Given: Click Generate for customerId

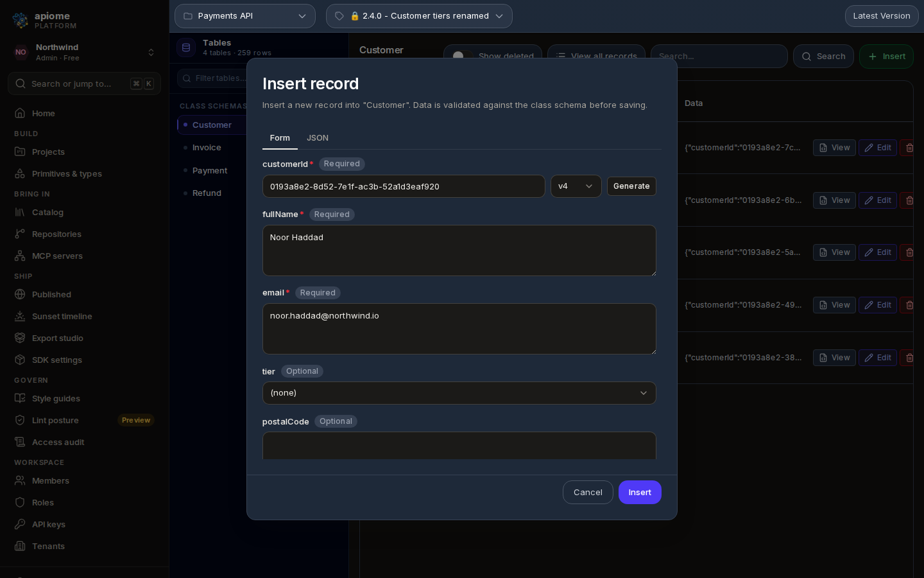Looking at the screenshot, I should 631,186.
